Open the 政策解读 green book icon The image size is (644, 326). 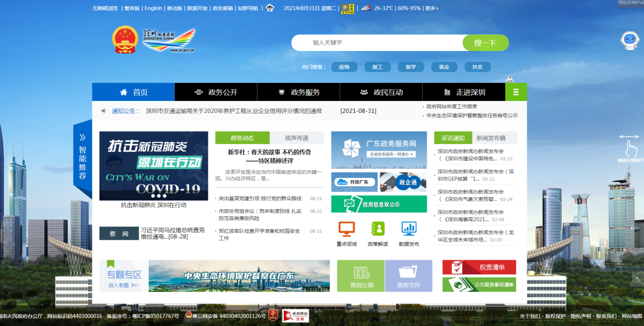(378, 229)
